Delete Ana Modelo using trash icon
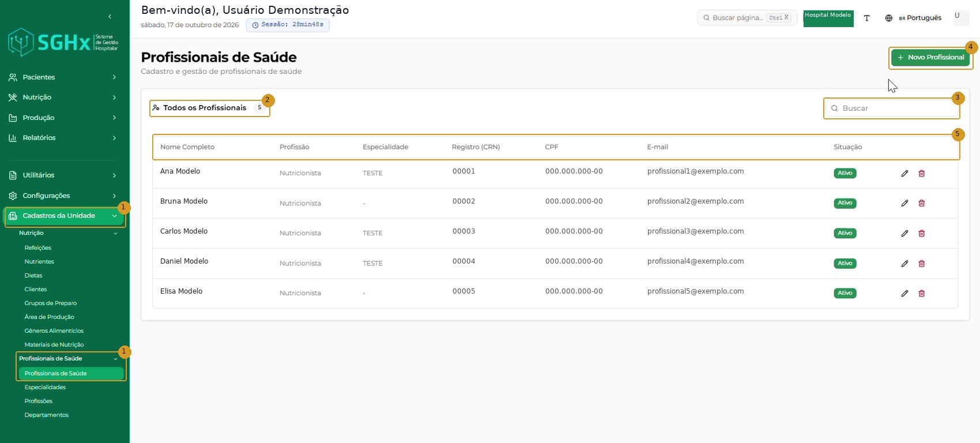980x443 pixels. click(x=922, y=174)
